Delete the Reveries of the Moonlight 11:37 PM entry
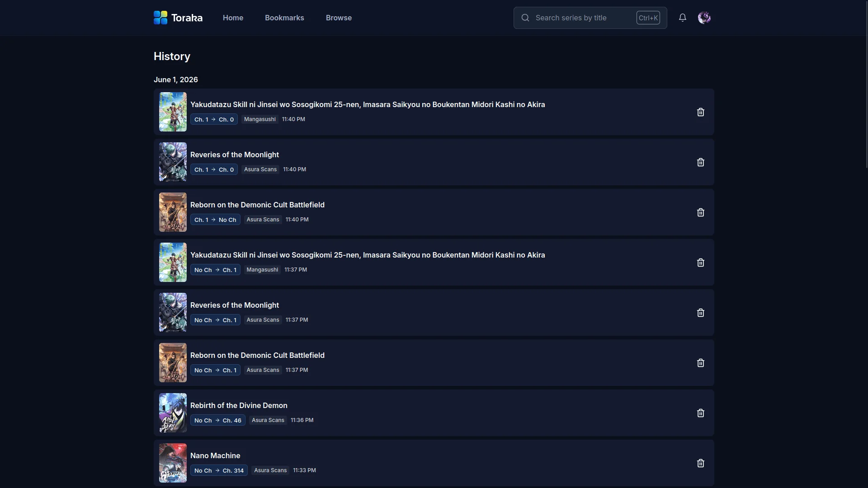Image resolution: width=868 pixels, height=488 pixels. (x=701, y=313)
